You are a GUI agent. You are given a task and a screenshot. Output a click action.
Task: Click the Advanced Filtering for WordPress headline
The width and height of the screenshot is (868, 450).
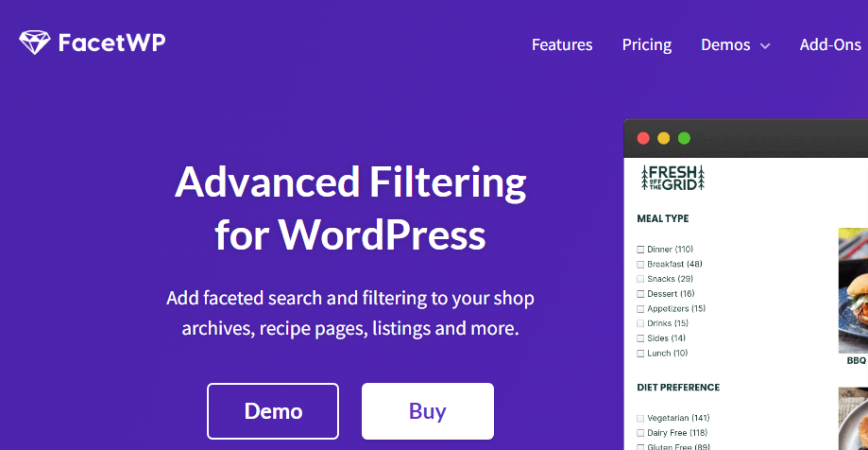[x=350, y=209]
